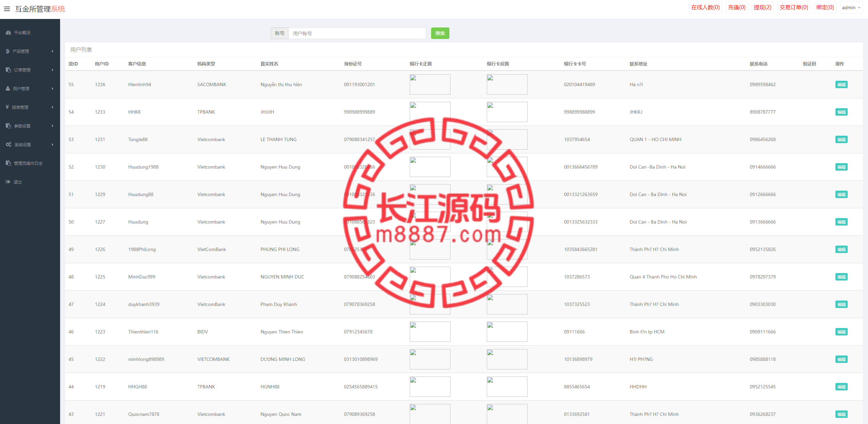
Task: Click the 报表管理 yen icon
Action: (7, 107)
